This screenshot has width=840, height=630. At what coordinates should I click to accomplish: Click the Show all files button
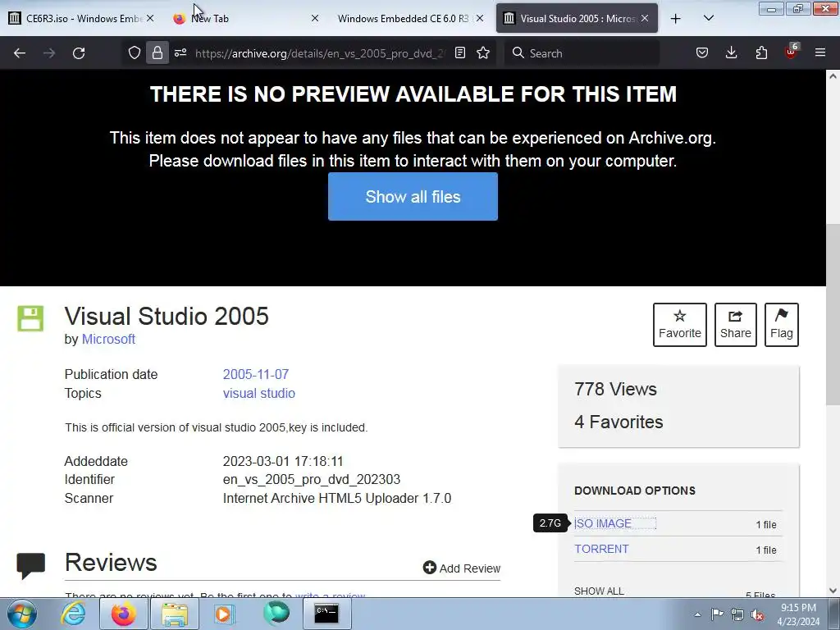(x=413, y=197)
